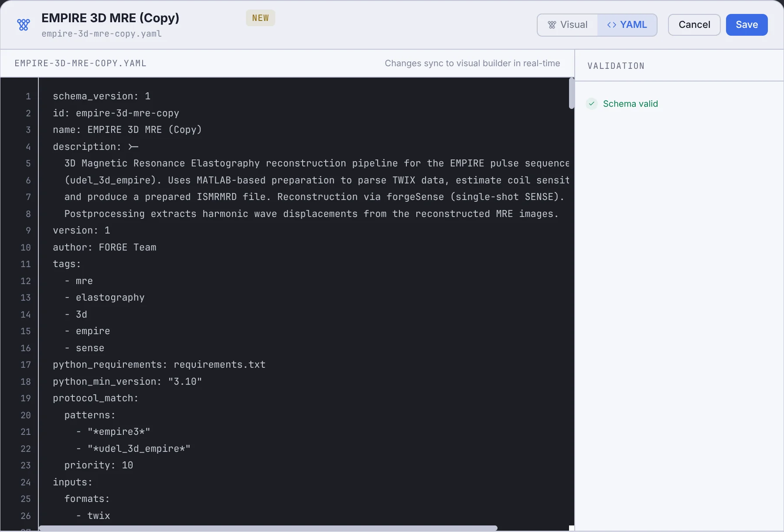Click the 'python_min_version: "3.10"' line
Image resolution: width=784 pixels, height=532 pixels.
[x=127, y=381]
